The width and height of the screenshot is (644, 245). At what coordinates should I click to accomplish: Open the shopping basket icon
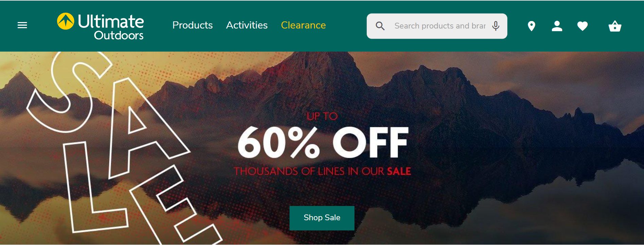[x=615, y=26]
